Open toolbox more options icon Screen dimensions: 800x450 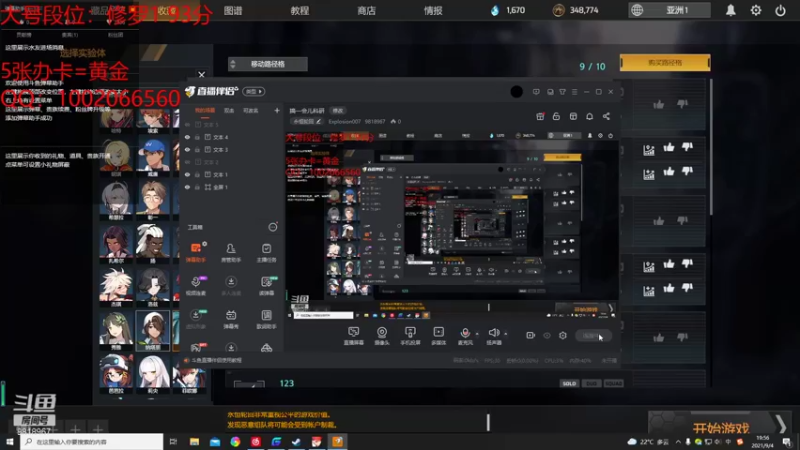273,227
